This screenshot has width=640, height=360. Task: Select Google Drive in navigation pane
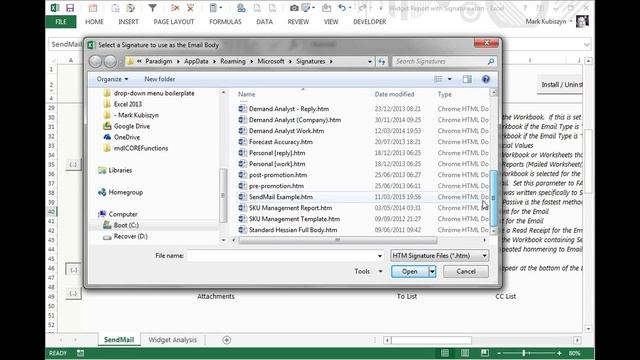click(131, 126)
